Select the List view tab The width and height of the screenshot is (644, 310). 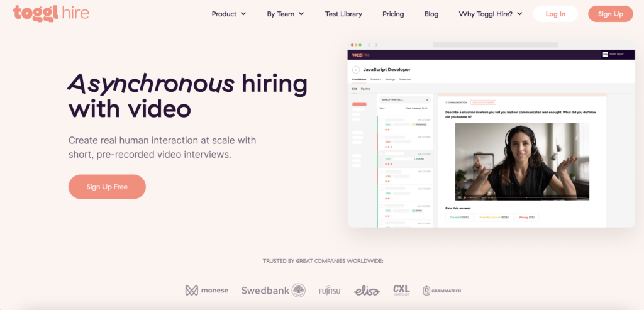355,89
